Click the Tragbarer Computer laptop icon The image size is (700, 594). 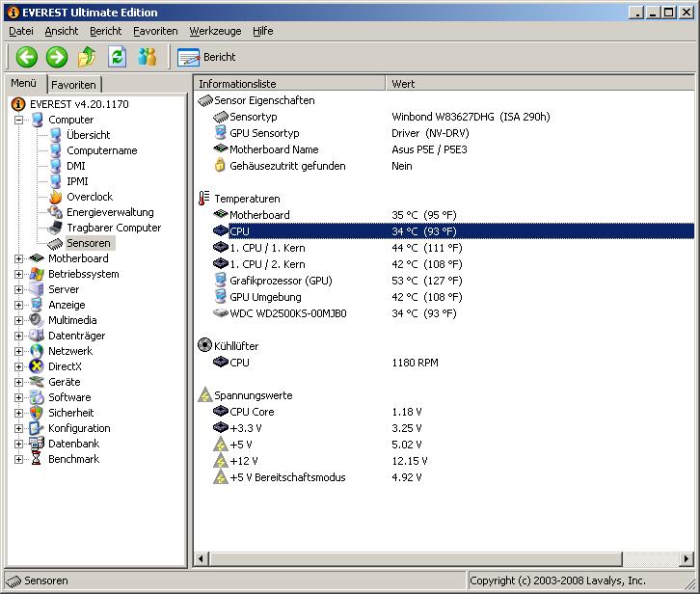(55, 228)
